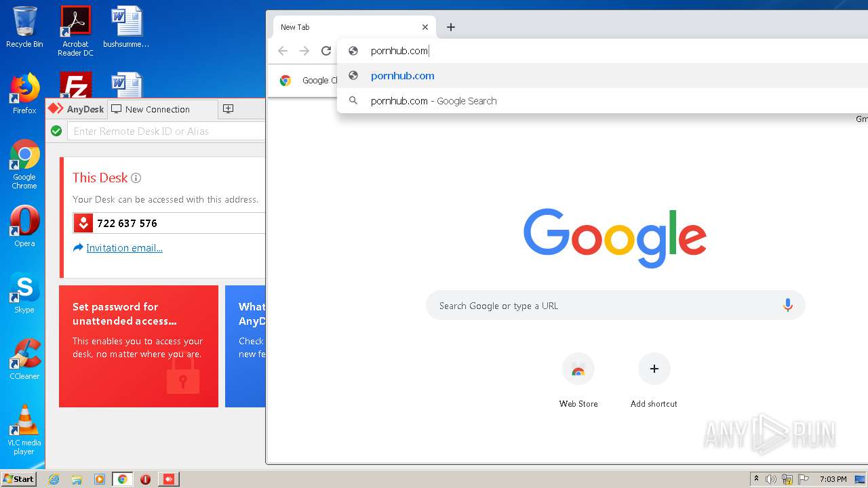Open the Start menu

coord(18,479)
